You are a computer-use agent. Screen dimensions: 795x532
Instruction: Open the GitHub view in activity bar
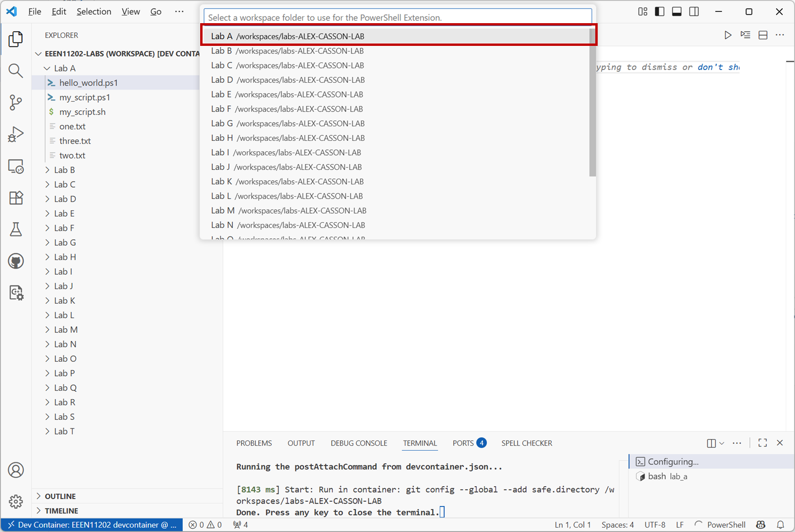(x=16, y=261)
